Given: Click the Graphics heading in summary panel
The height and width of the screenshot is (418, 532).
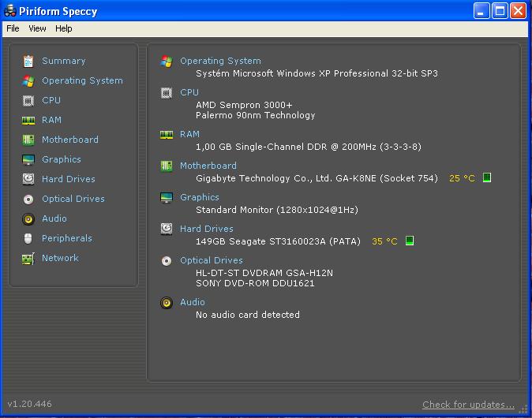Looking at the screenshot, I should point(200,197).
